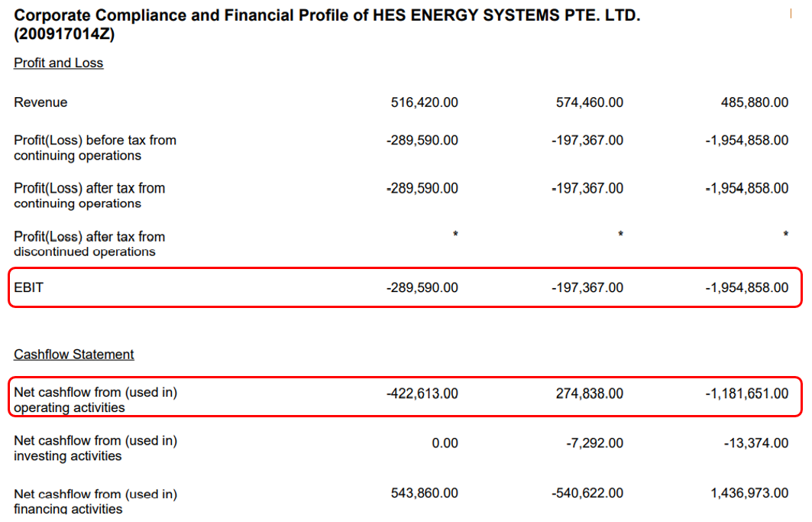Click the revenue value 574,460.00

[589, 102]
